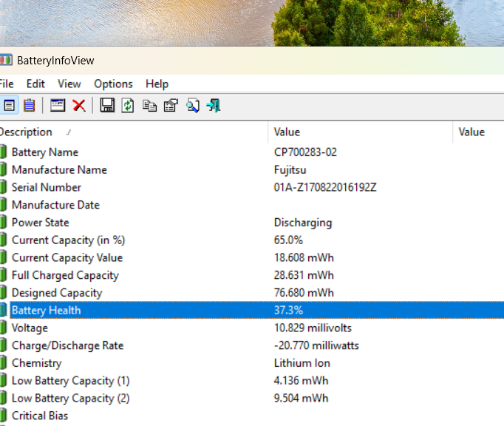Open the View menu
Image resolution: width=504 pixels, height=426 pixels.
[x=69, y=84]
